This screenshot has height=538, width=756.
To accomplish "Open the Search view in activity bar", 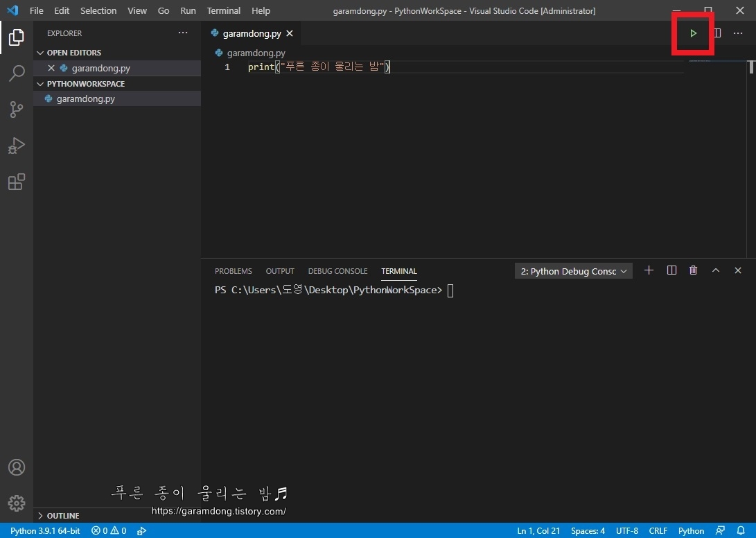I will [x=17, y=73].
